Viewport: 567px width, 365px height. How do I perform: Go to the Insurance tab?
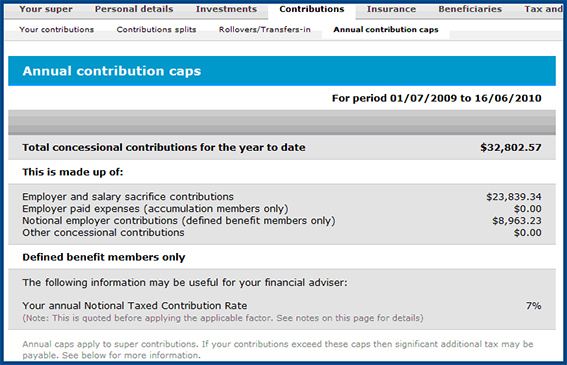(391, 9)
